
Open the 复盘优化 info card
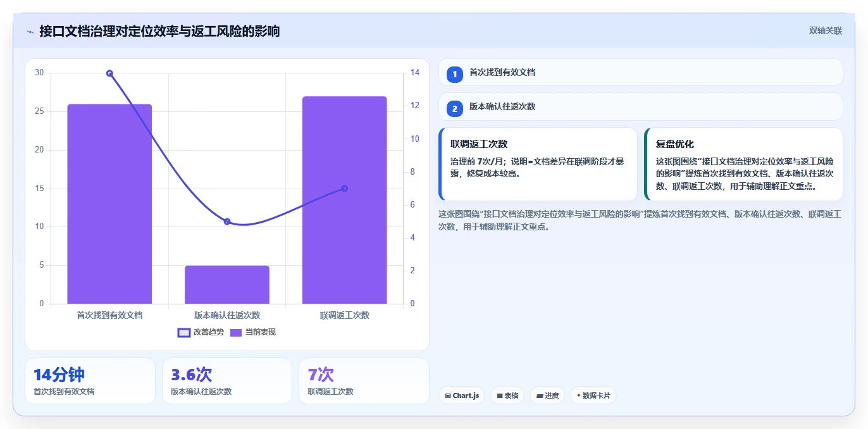coord(743,164)
